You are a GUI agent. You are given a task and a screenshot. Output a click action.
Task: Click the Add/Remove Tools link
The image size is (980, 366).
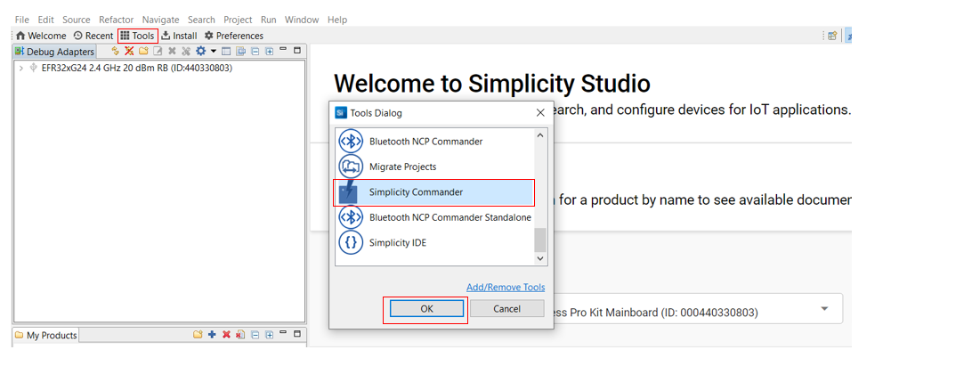(506, 287)
